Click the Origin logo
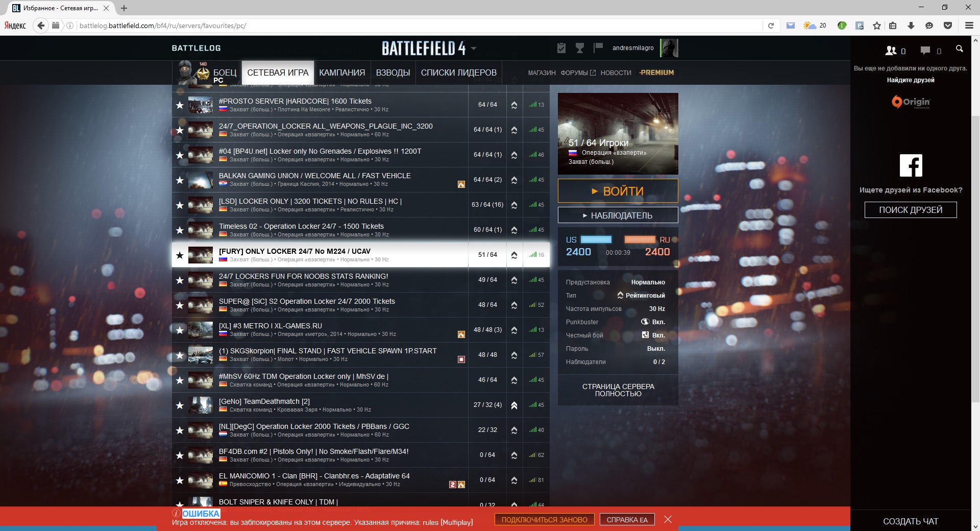This screenshot has width=980, height=531. [x=911, y=102]
